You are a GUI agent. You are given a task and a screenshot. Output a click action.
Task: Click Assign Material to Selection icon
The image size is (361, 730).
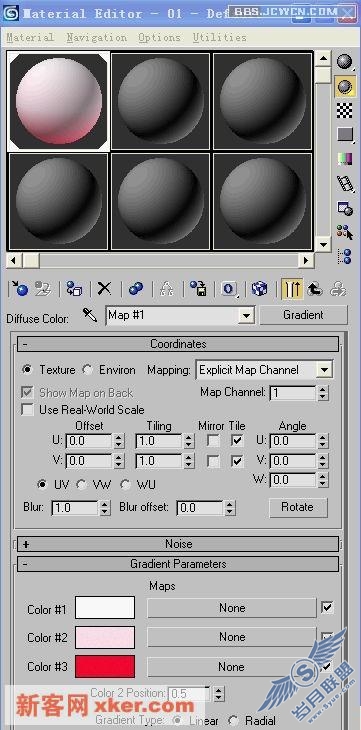[x=74, y=289]
